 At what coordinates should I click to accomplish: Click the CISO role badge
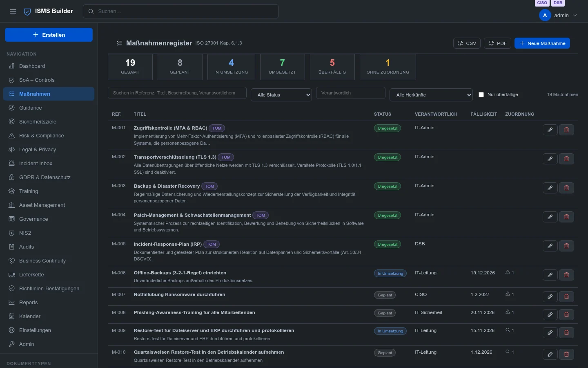click(x=542, y=3)
